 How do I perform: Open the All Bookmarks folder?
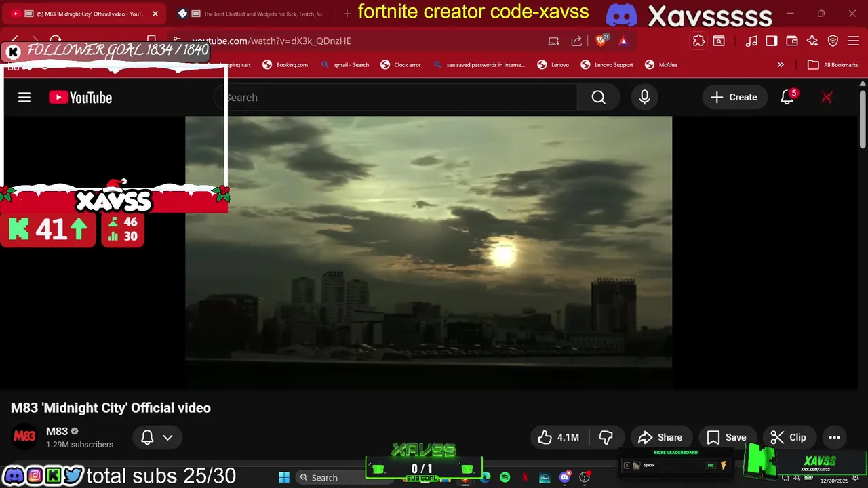833,65
